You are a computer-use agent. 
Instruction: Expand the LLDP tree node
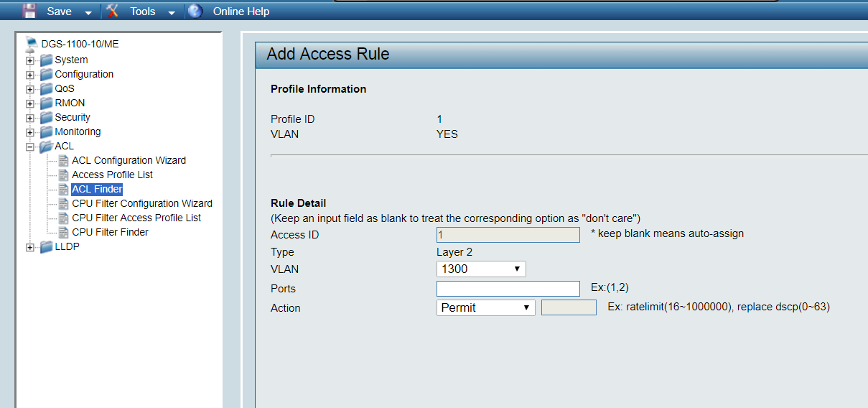click(x=30, y=247)
